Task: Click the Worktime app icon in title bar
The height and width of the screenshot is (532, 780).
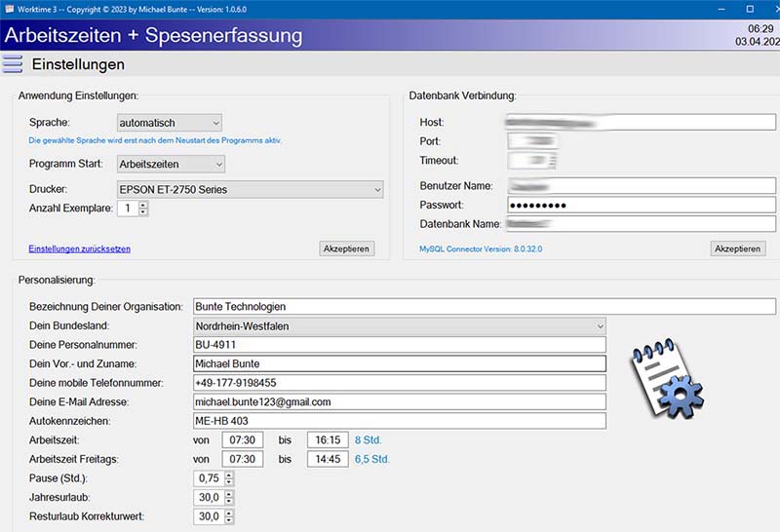Action: [x=9, y=9]
